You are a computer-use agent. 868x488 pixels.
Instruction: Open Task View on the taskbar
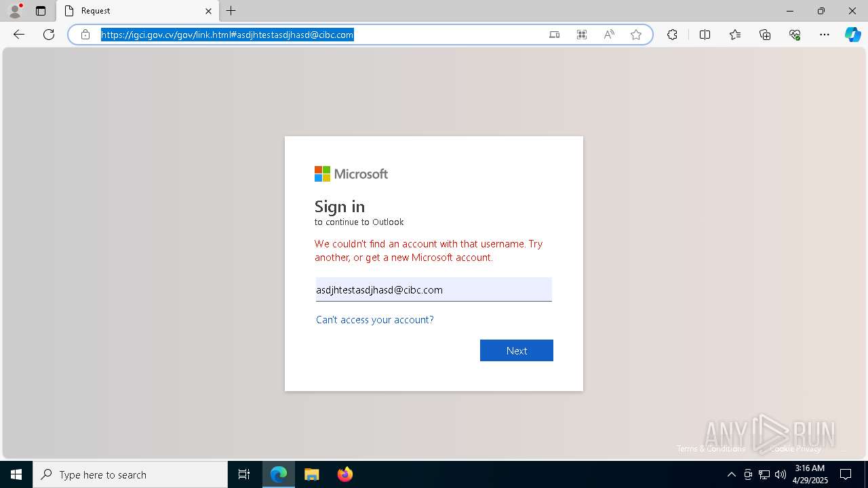pyautogui.click(x=244, y=474)
